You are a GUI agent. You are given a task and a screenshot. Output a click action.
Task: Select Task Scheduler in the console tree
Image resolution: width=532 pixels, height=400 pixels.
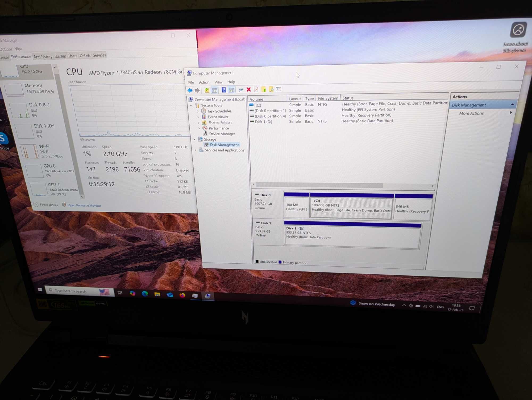[219, 111]
